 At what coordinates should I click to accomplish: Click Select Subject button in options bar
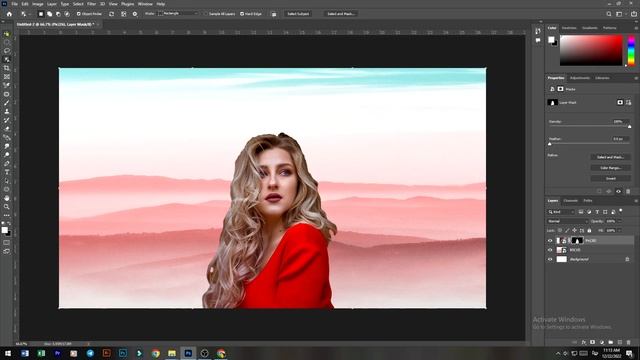click(x=298, y=14)
